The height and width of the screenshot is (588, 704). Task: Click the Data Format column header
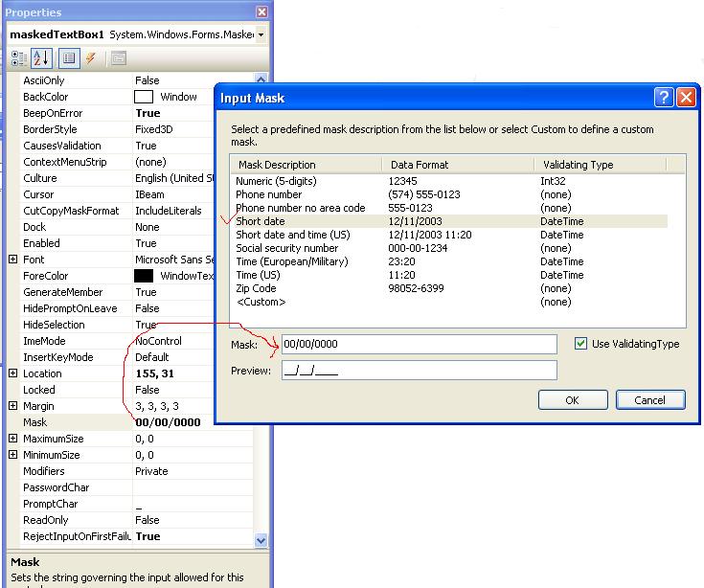click(x=458, y=165)
